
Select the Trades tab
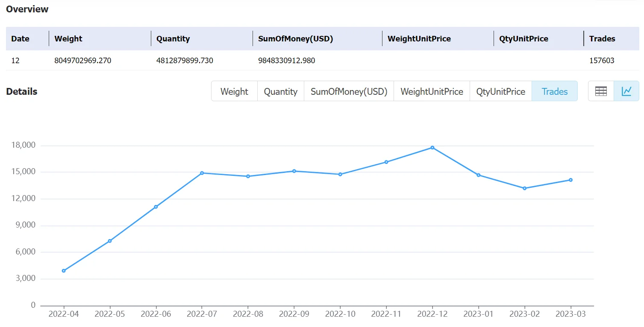pyautogui.click(x=555, y=91)
